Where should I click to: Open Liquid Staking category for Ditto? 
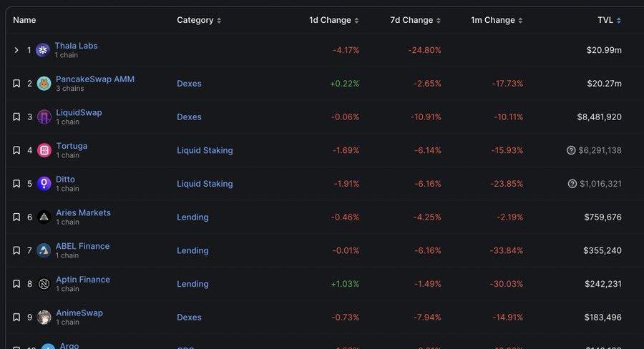(x=205, y=184)
